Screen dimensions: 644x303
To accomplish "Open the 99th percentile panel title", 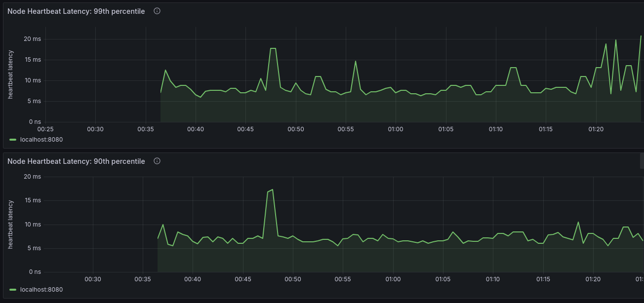I will pos(76,11).
